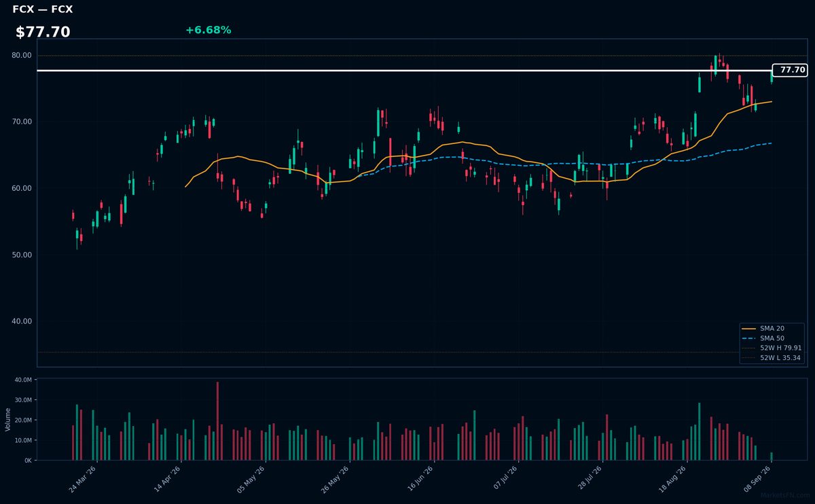
Task: Select the "80.00" price axis label
Action: [22, 55]
